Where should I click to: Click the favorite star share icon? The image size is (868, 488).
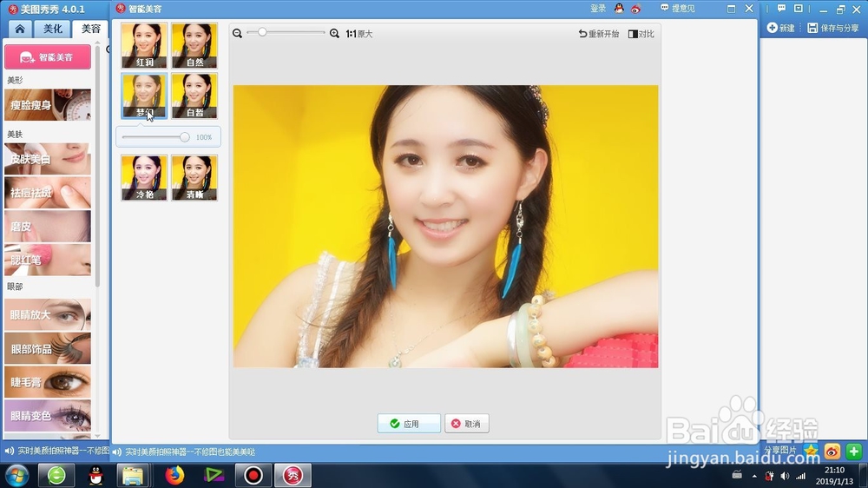[811, 451]
